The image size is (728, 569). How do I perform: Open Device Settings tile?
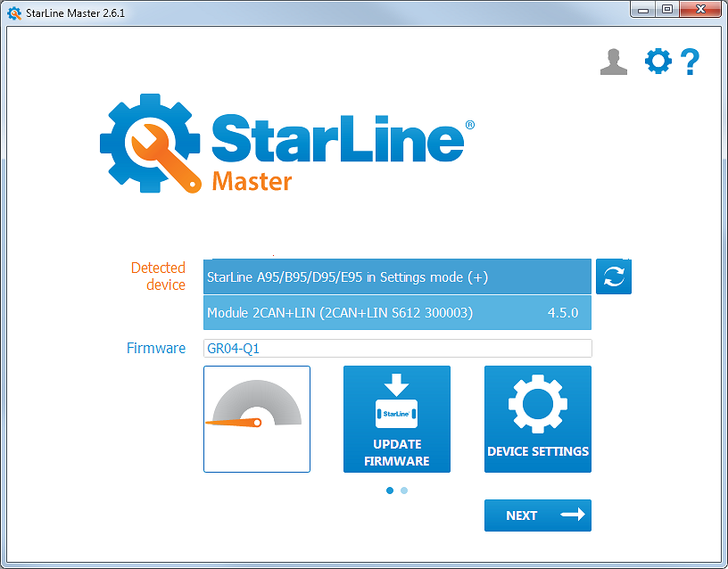click(538, 419)
